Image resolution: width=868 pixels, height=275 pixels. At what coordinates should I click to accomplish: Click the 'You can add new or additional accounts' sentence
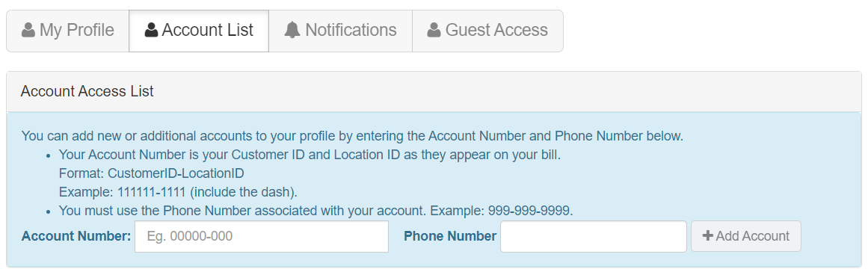tap(353, 135)
